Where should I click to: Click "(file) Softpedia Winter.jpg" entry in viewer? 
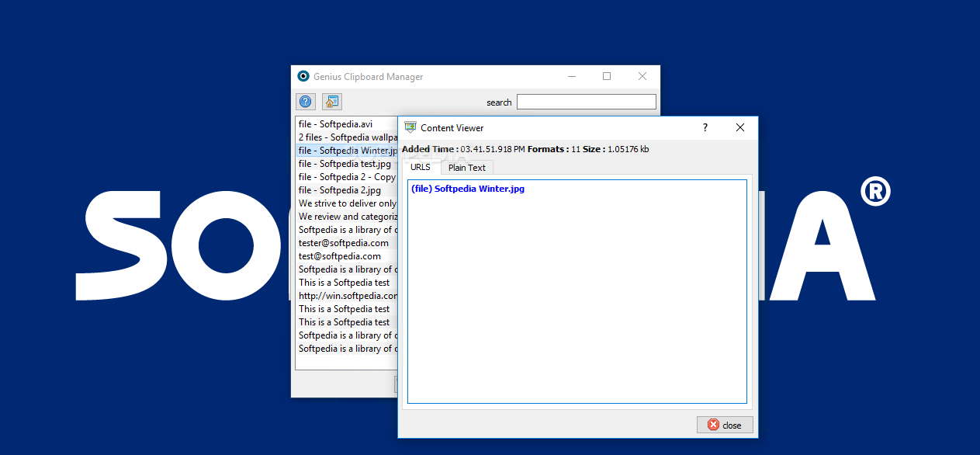tap(468, 189)
